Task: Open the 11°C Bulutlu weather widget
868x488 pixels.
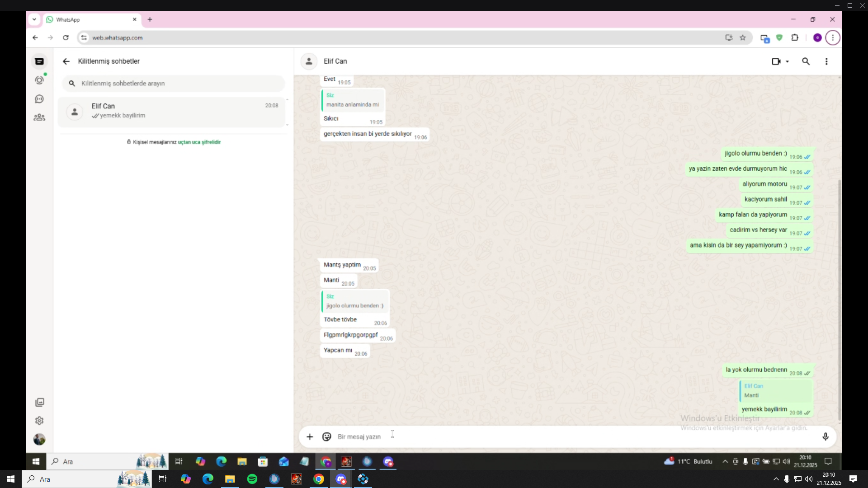Action: tap(688, 461)
